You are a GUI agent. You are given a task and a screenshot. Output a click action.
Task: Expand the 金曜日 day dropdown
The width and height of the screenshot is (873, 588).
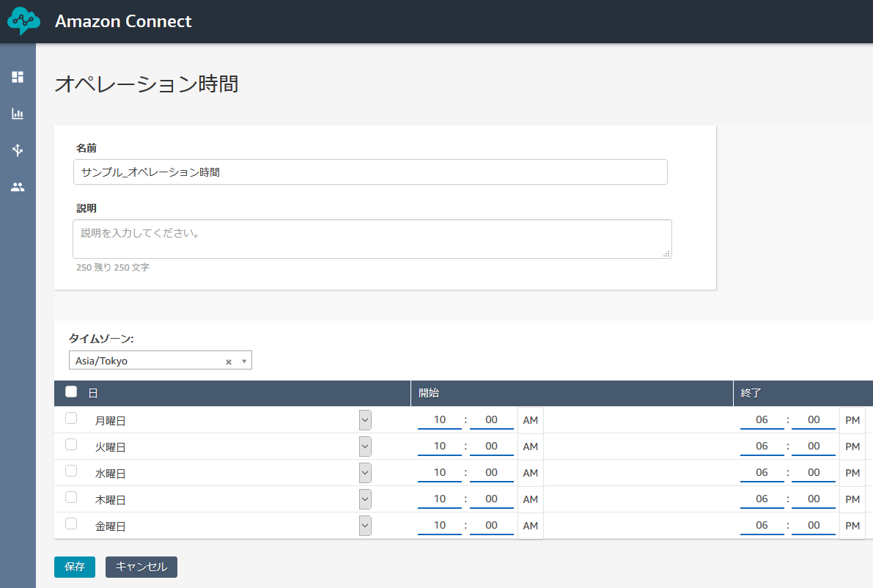pos(365,526)
